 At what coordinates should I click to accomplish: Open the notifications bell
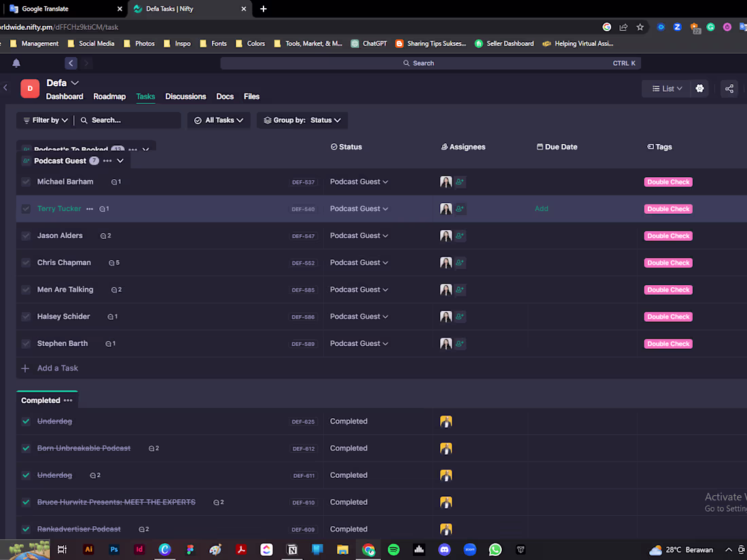point(16,63)
